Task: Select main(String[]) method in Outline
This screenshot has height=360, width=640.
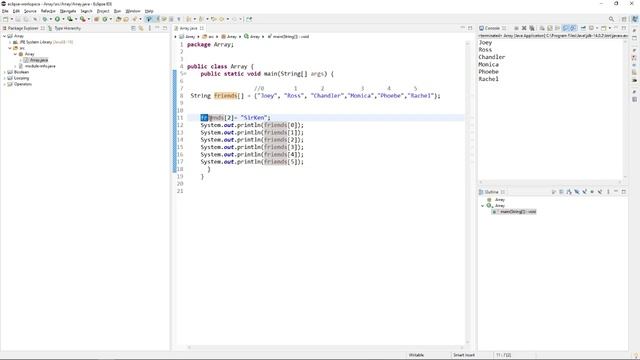Action: pos(514,212)
